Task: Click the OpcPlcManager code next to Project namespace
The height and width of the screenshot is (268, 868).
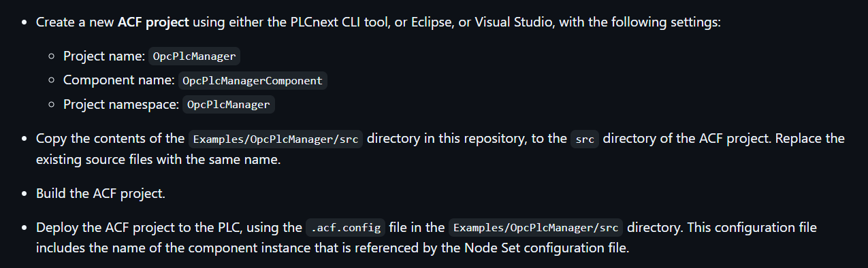Action: point(229,105)
